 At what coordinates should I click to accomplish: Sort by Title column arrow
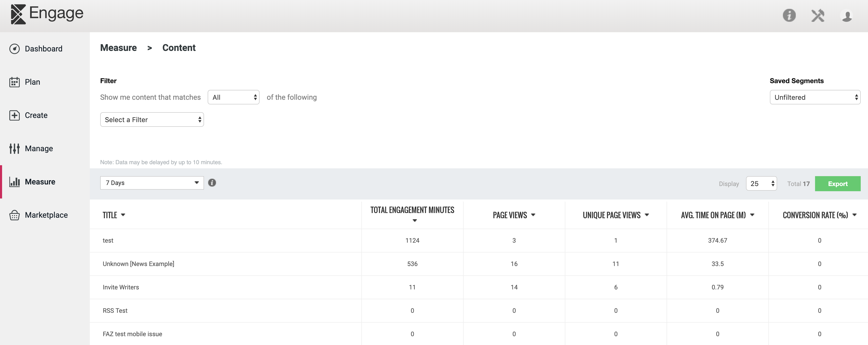tap(123, 215)
